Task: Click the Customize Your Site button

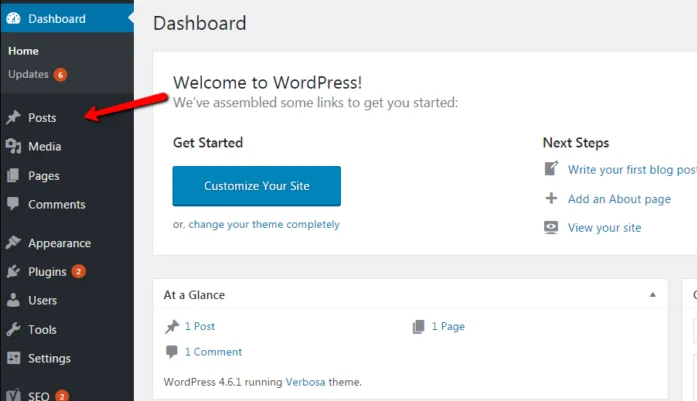Action: coord(256,186)
